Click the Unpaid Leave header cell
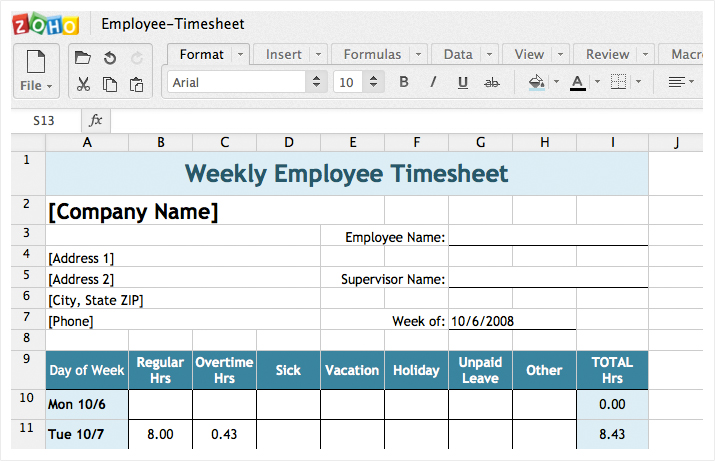 pyautogui.click(x=480, y=370)
